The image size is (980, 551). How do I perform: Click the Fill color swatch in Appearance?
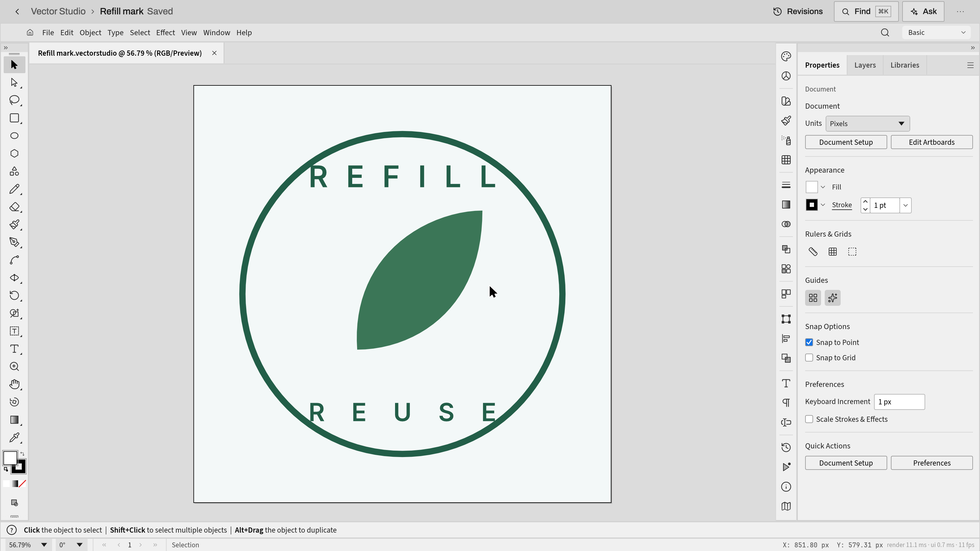click(x=812, y=187)
